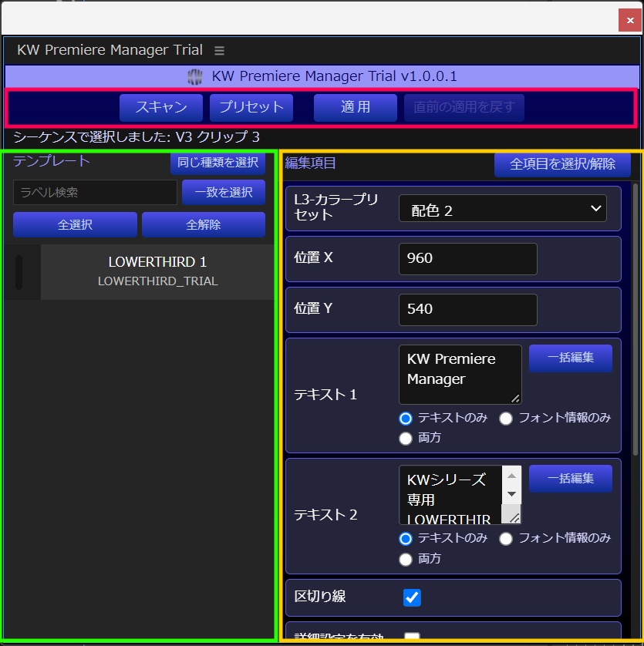Click 一括編集 for テキスト 2
The width and height of the screenshot is (644, 646).
point(571,479)
